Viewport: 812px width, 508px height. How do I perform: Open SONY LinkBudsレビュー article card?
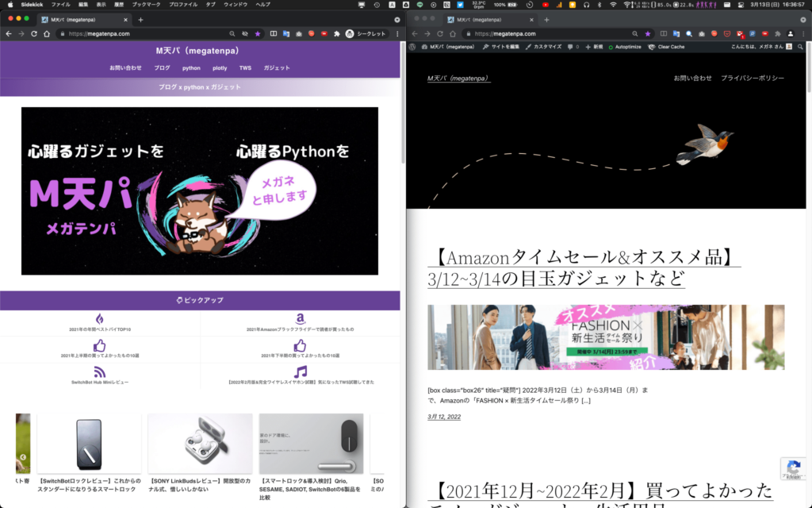200,453
